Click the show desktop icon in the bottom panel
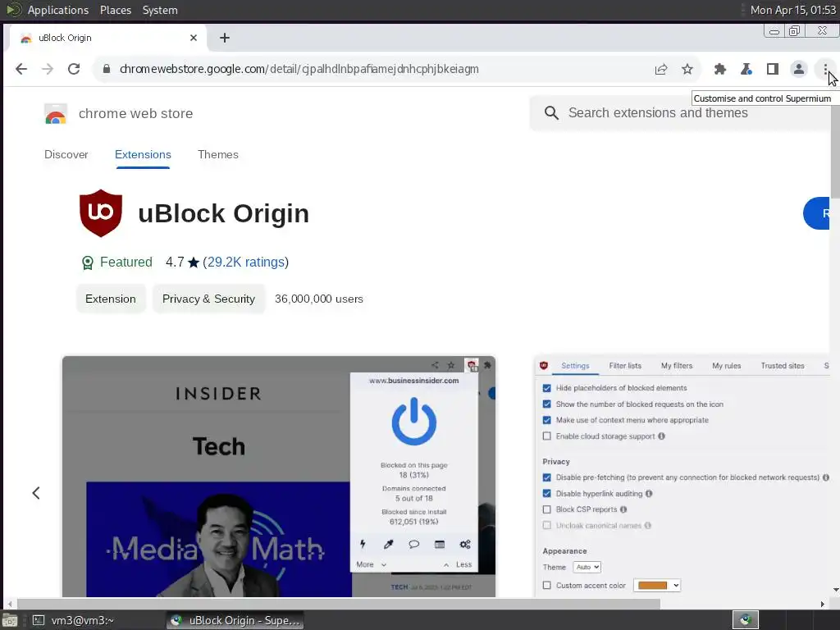Screen dimensions: 840x630 [x=9, y=620]
